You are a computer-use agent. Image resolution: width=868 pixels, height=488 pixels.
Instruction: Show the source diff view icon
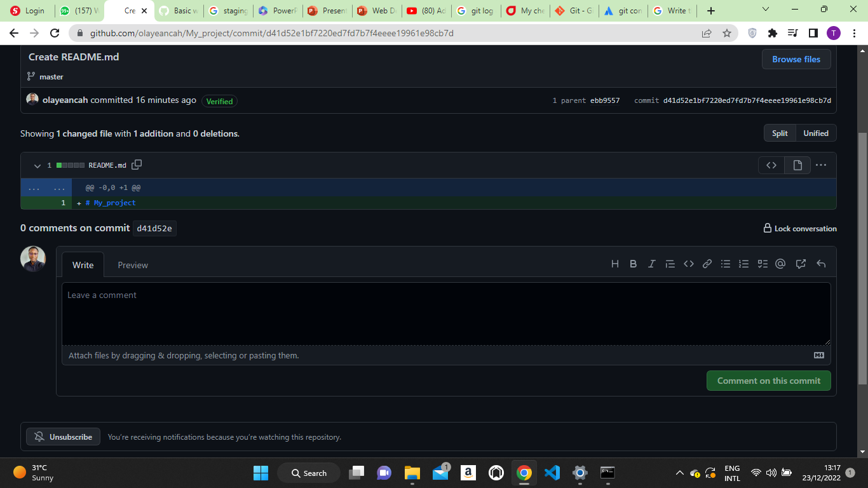tap(771, 165)
